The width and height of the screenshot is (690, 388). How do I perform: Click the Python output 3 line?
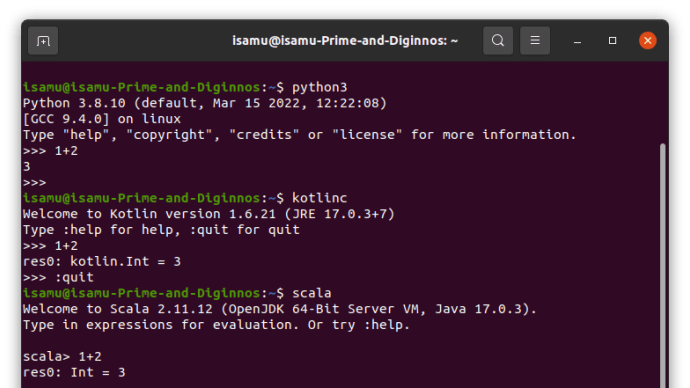coord(26,166)
